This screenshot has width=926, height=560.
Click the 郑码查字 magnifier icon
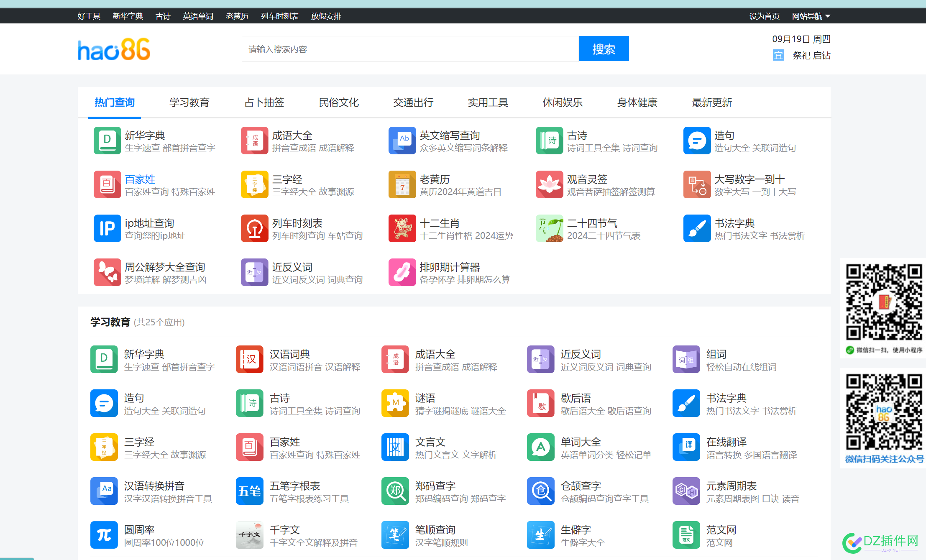tap(395, 491)
